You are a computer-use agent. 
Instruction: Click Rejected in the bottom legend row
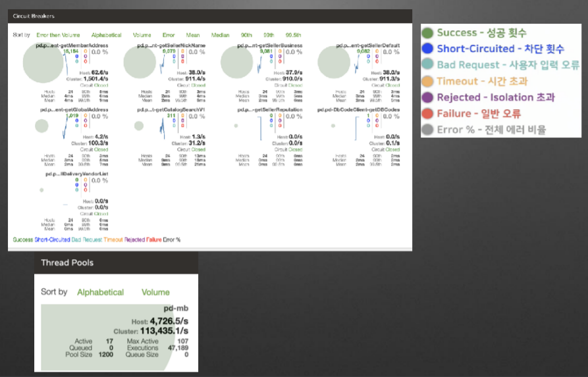pyautogui.click(x=134, y=240)
